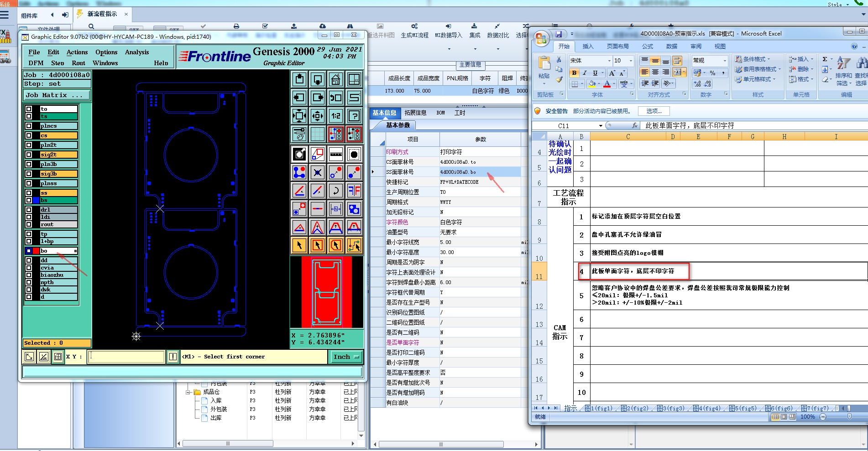Click the 选项... security warning button
This screenshot has width=868, height=451.
tap(654, 111)
